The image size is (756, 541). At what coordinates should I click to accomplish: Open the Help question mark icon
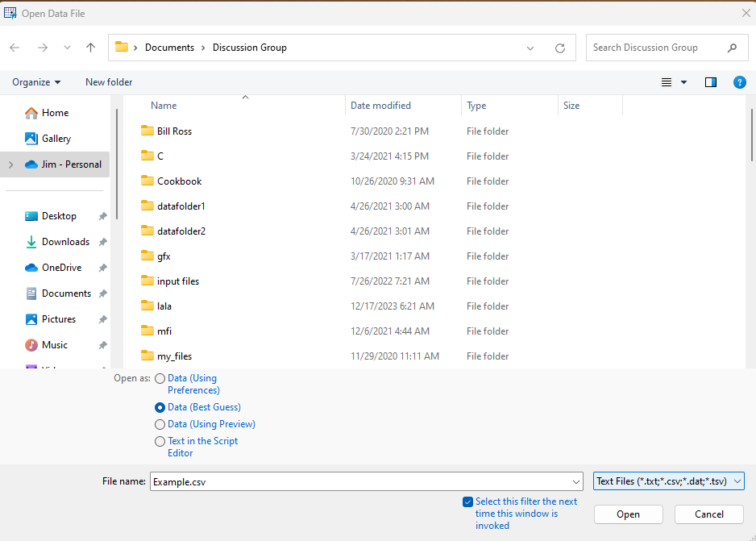pos(739,82)
